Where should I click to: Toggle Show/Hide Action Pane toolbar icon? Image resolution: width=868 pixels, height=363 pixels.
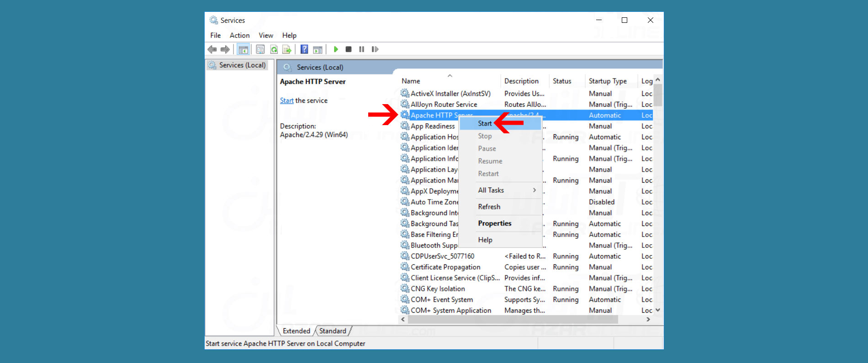318,49
